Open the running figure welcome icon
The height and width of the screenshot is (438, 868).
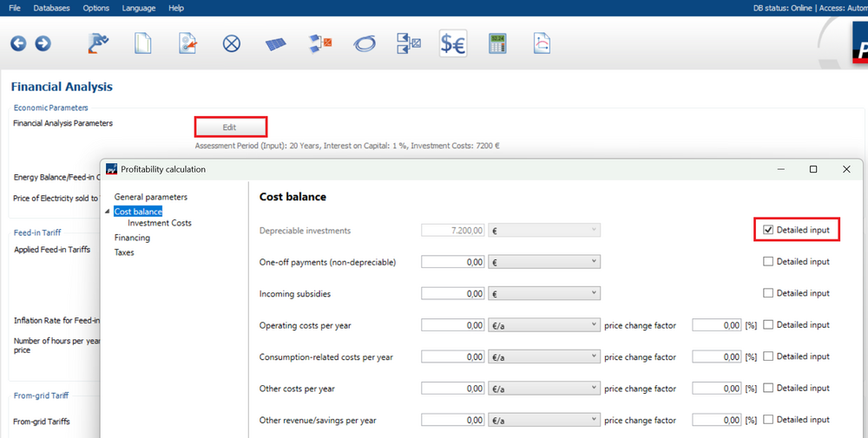(x=98, y=43)
